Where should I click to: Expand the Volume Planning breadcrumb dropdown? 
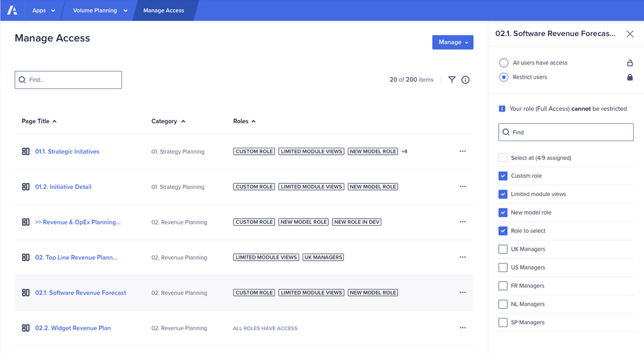point(100,10)
